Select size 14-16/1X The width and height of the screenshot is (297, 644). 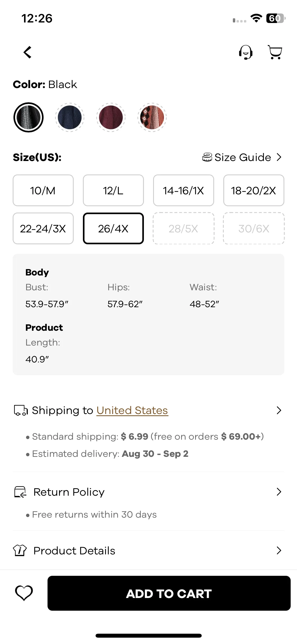[x=183, y=190]
